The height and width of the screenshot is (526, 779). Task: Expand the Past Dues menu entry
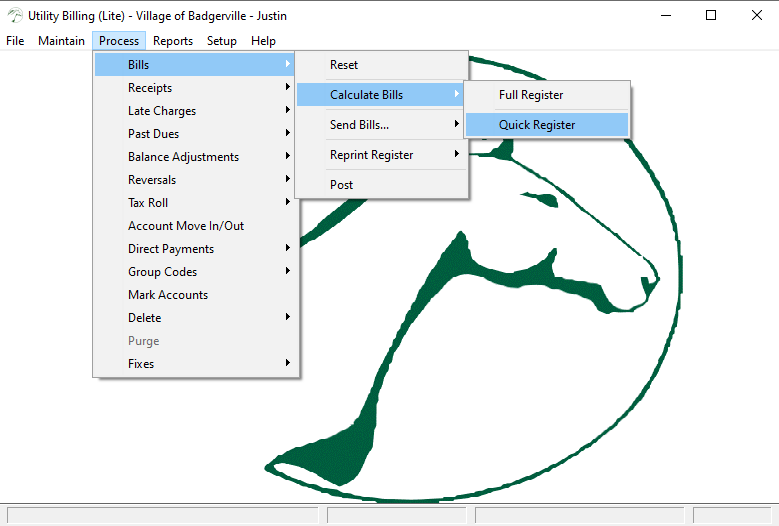point(154,134)
